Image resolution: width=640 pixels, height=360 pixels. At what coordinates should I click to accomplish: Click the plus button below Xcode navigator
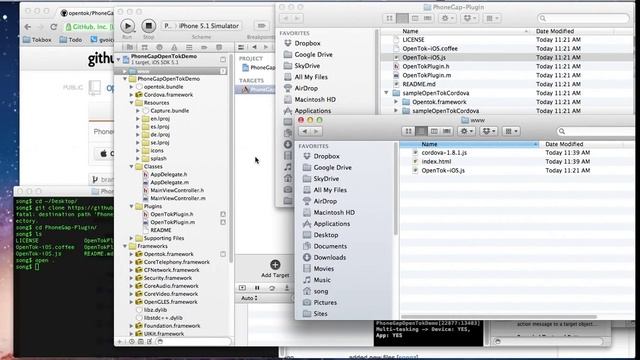(x=120, y=342)
